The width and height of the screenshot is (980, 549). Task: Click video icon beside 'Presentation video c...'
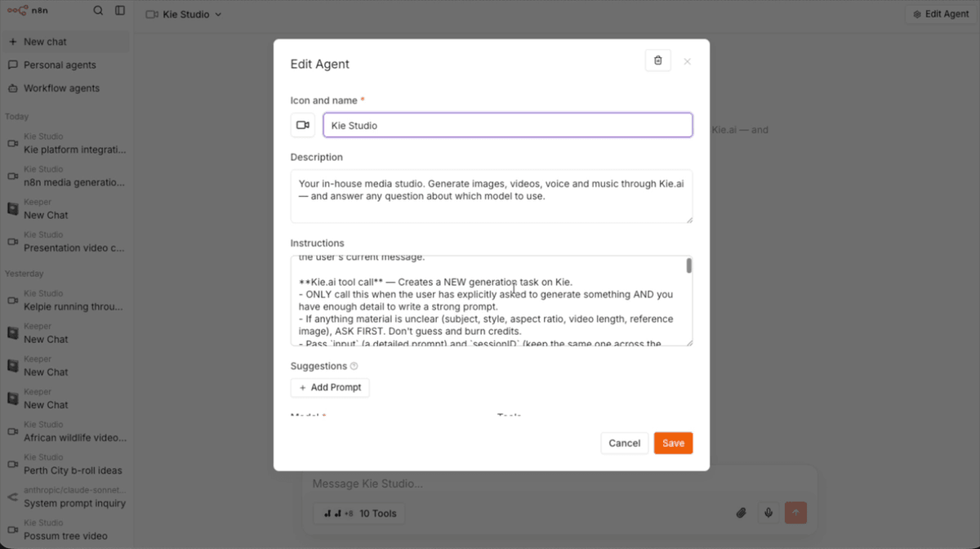12,242
